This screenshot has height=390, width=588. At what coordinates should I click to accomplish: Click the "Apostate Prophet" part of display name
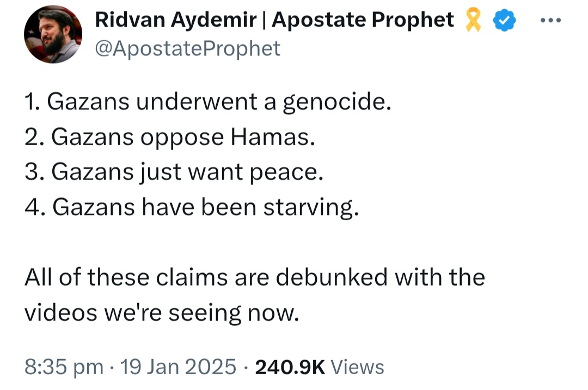363,20
